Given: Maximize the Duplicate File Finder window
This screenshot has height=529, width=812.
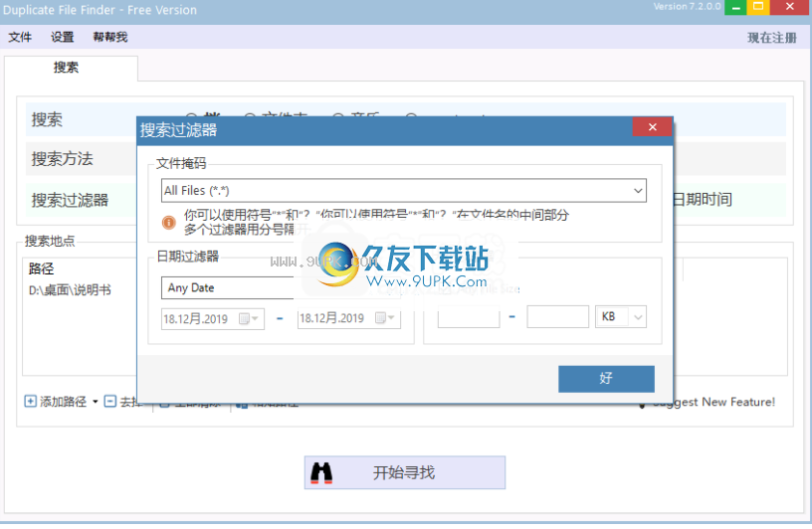Looking at the screenshot, I should tap(758, 7).
